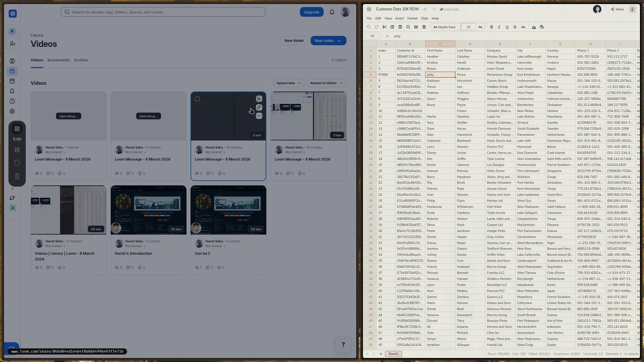
Task: Click the Copy icon in spreadsheet toolbar
Action: pyautogui.click(x=392, y=27)
